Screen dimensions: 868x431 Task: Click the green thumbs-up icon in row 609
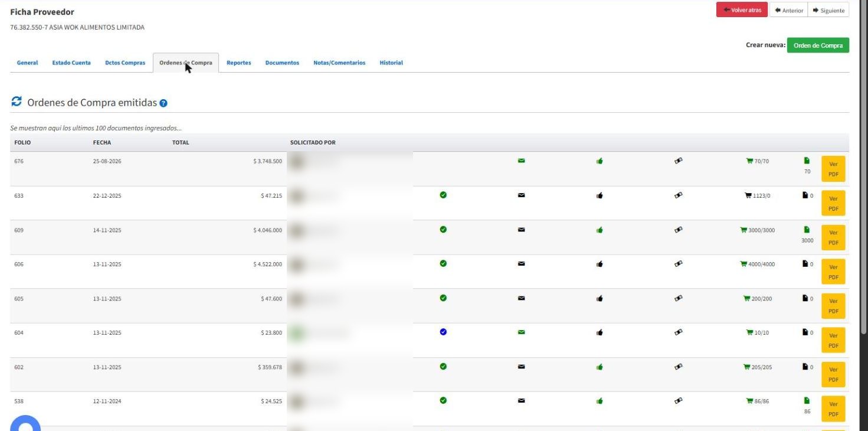click(600, 230)
